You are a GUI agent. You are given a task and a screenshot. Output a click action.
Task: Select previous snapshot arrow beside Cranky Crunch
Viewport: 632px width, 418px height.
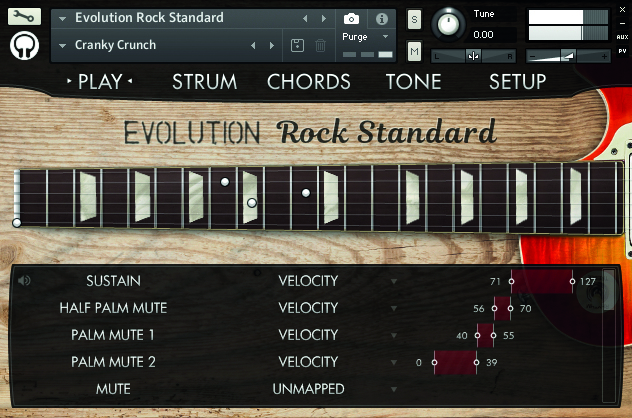pos(253,46)
